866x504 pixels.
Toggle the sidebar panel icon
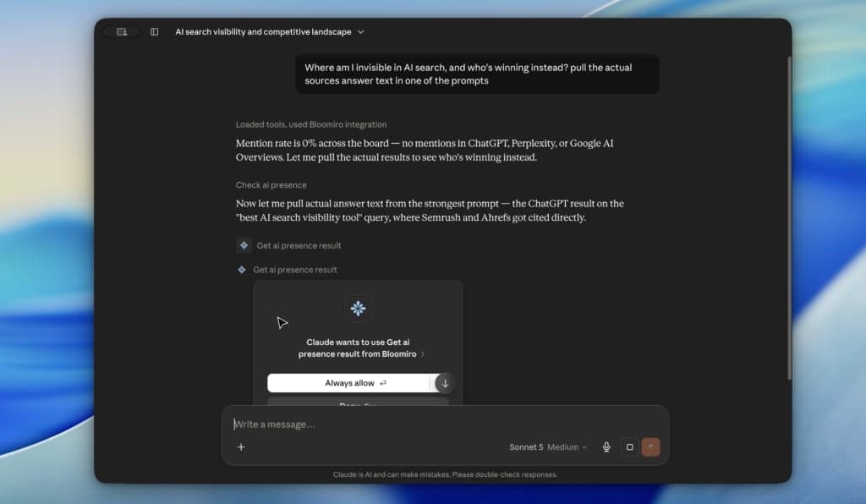pyautogui.click(x=154, y=32)
